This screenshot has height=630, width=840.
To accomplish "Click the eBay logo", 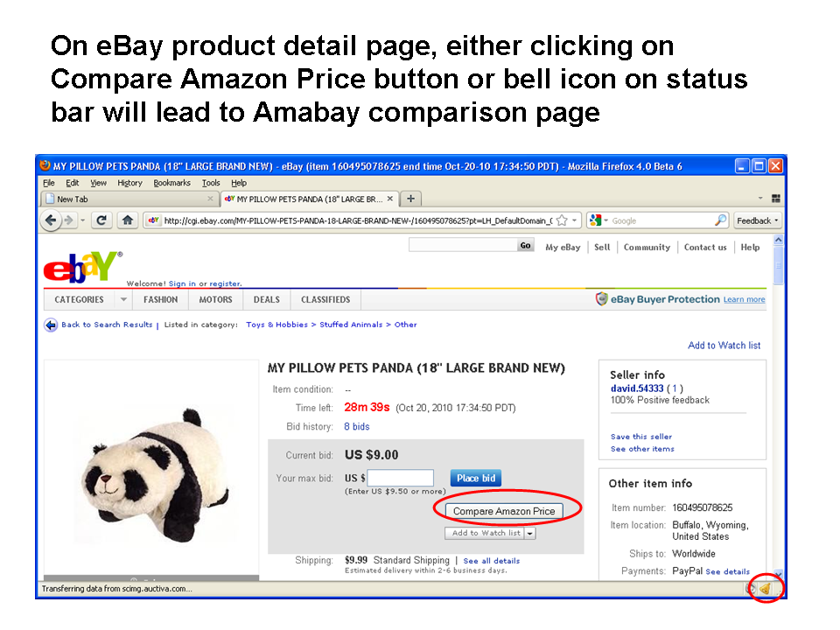I will coord(81,266).
